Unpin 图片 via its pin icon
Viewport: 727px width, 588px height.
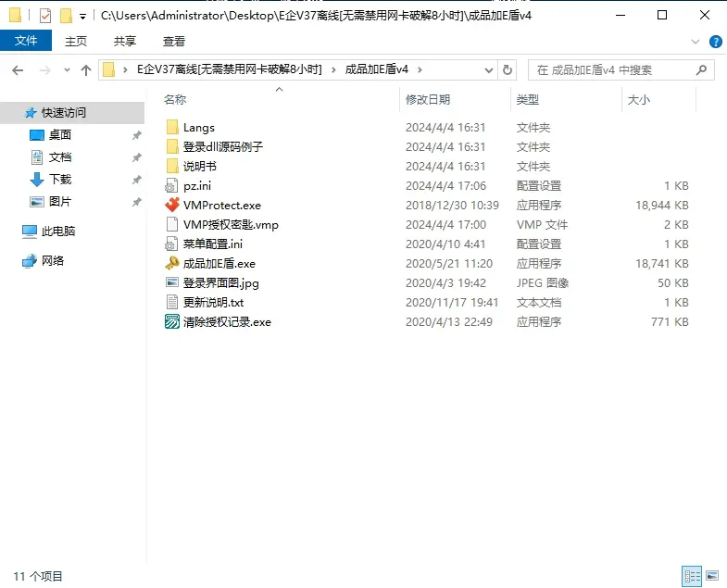[136, 202]
